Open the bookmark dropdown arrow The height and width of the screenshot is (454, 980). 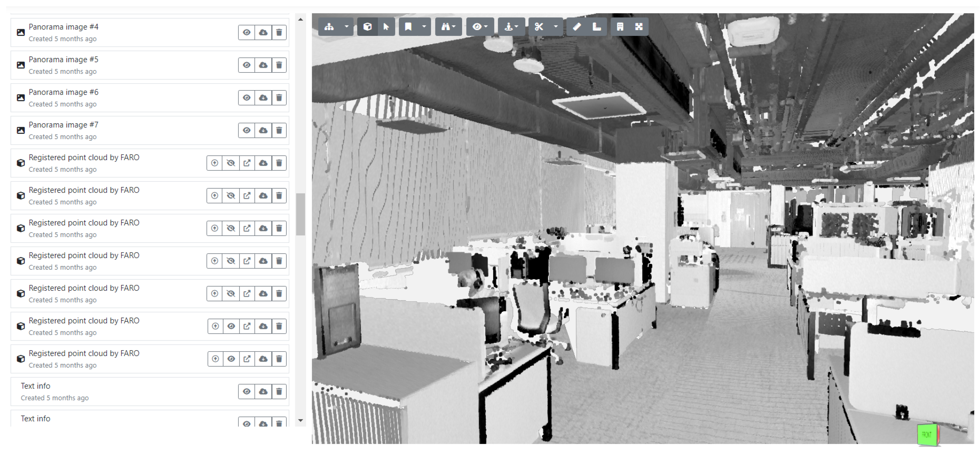click(424, 27)
